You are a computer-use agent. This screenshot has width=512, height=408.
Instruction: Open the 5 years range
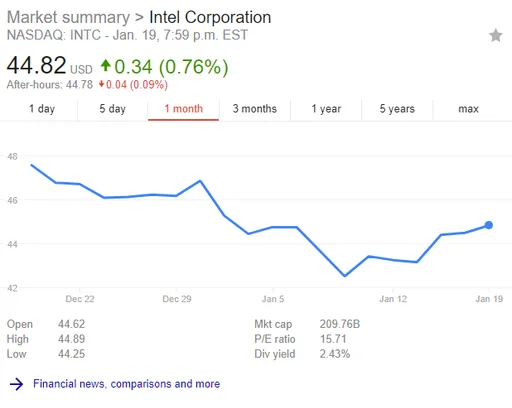click(x=397, y=109)
